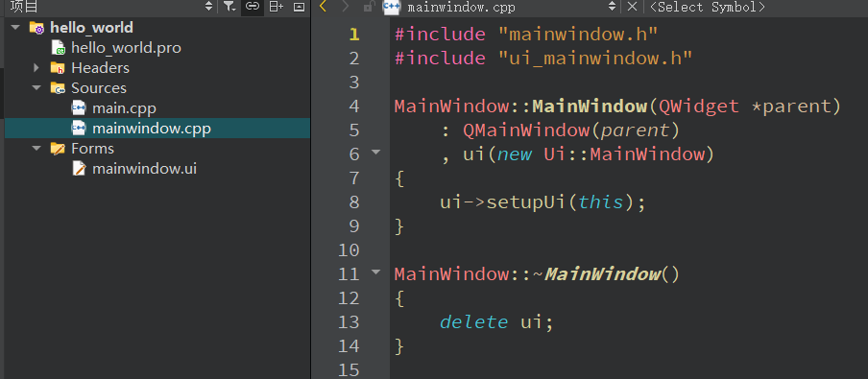Click the mainwindow.cpp tree file icon
The height and width of the screenshot is (379, 868).
coord(79,129)
